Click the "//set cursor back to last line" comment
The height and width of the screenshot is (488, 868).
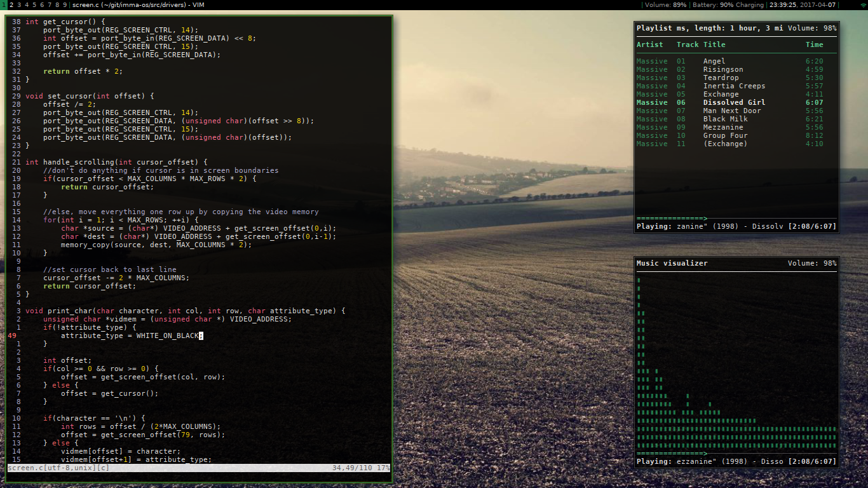[110, 269]
